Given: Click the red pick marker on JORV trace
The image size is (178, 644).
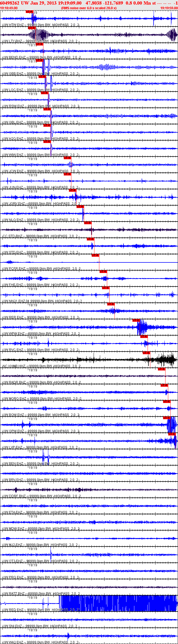Looking at the screenshot, I should 73,190.
